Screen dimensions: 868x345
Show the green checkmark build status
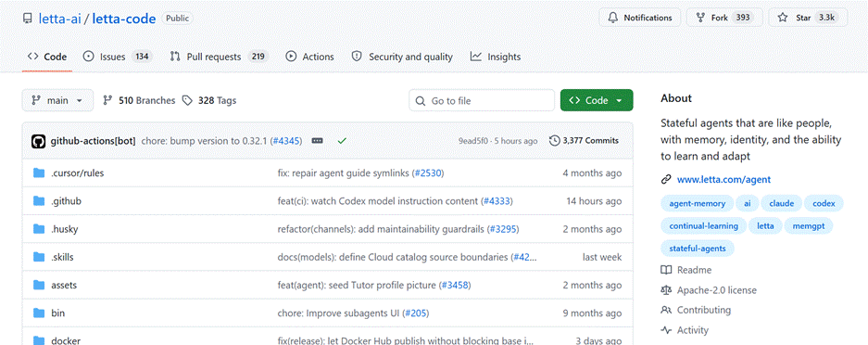[x=342, y=141]
